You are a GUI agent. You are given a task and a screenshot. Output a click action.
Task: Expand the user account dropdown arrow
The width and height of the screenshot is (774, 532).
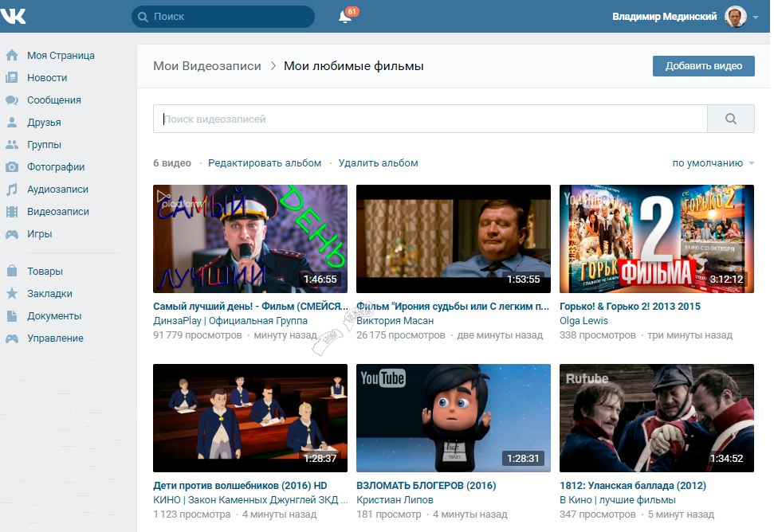[x=756, y=18]
